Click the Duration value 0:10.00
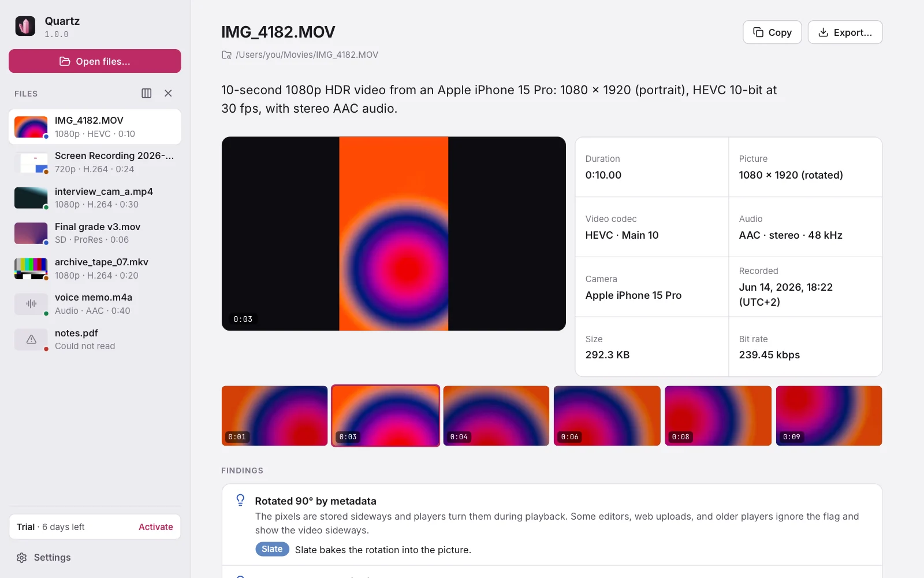This screenshot has width=924, height=578. (x=603, y=175)
